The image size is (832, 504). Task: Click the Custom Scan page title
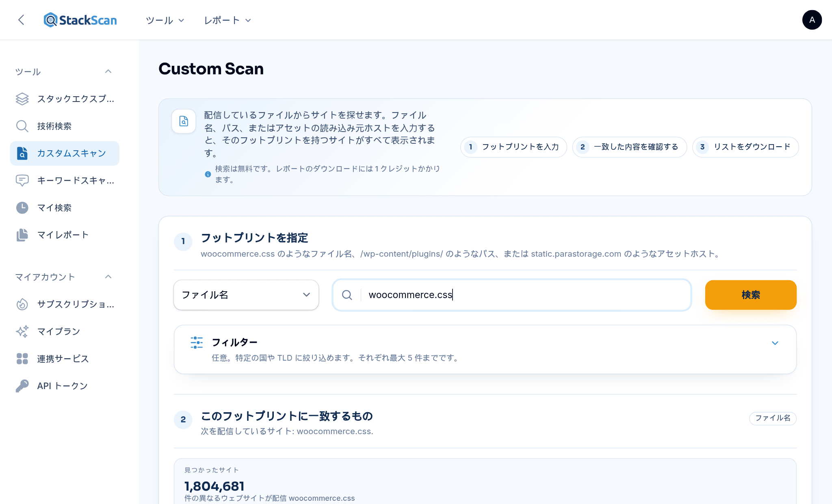[211, 69]
